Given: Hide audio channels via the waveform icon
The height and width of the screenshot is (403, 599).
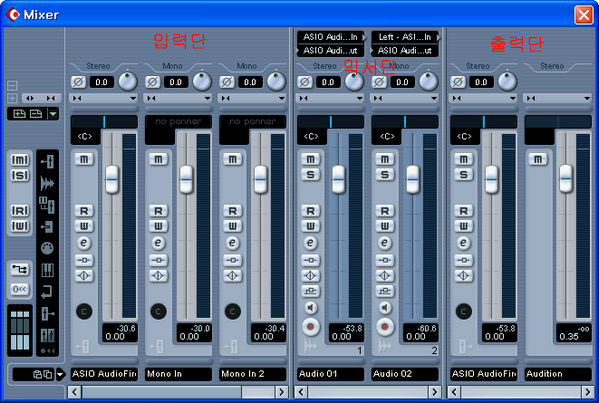Looking at the screenshot, I should coord(47,183).
